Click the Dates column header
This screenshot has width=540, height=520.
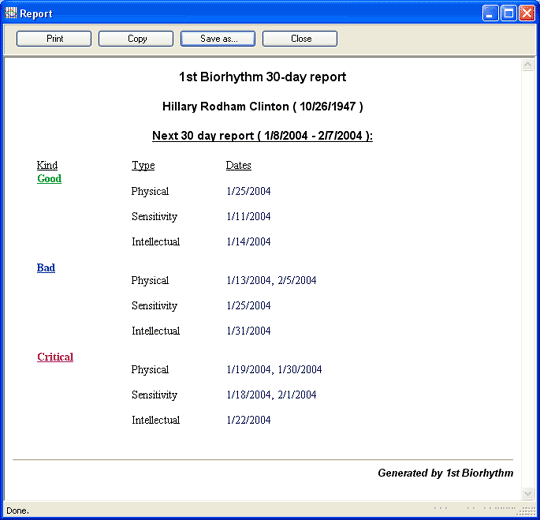click(x=239, y=165)
